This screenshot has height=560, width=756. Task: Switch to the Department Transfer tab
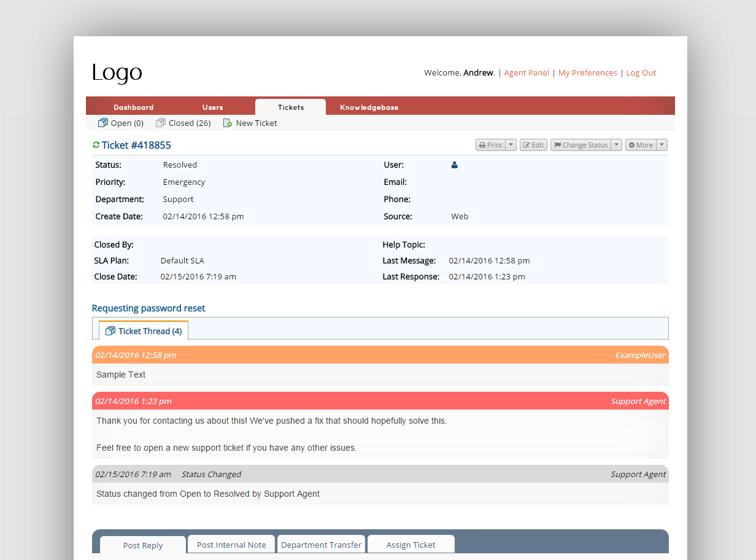[x=322, y=545]
